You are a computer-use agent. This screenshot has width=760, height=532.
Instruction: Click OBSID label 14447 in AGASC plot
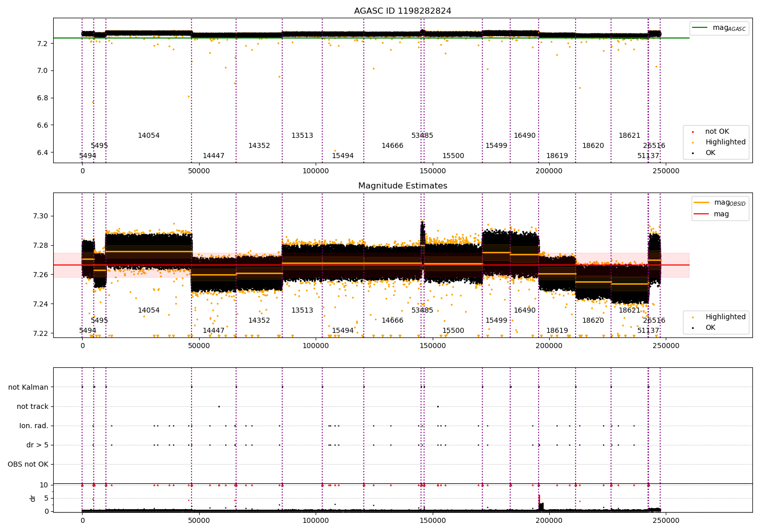click(x=213, y=156)
